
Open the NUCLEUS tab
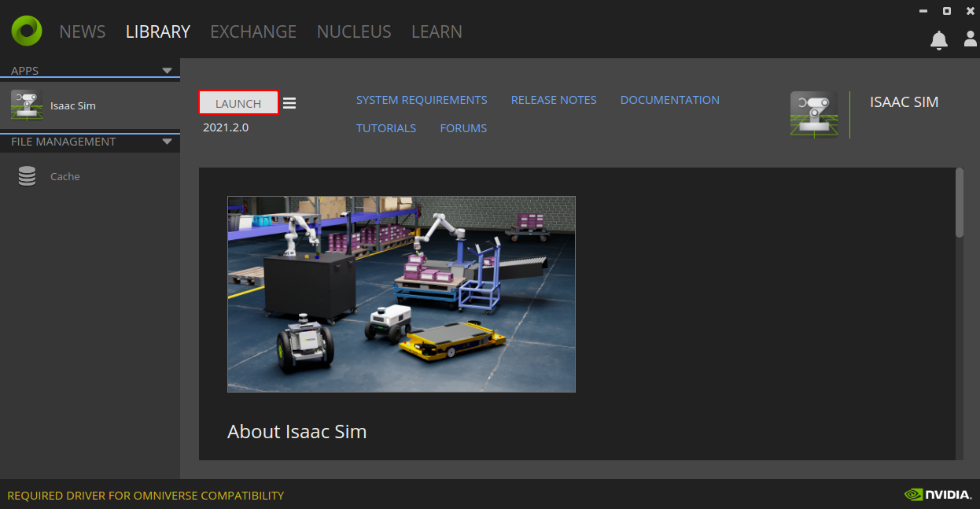pyautogui.click(x=354, y=31)
